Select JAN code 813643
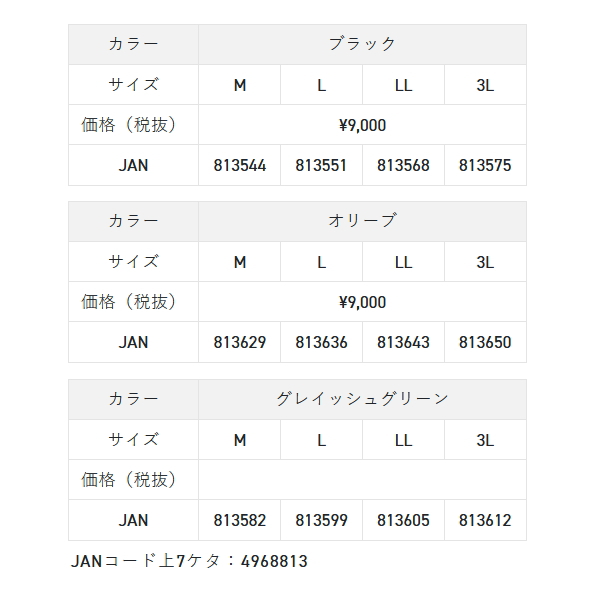Screen dimensions: 600x600 (403, 342)
